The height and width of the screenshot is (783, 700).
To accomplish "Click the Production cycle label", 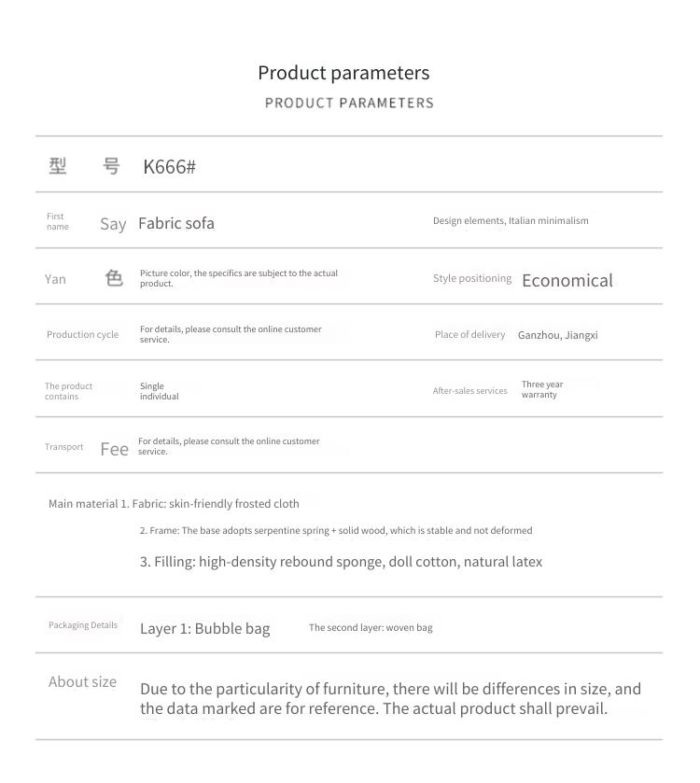I will [x=82, y=335].
